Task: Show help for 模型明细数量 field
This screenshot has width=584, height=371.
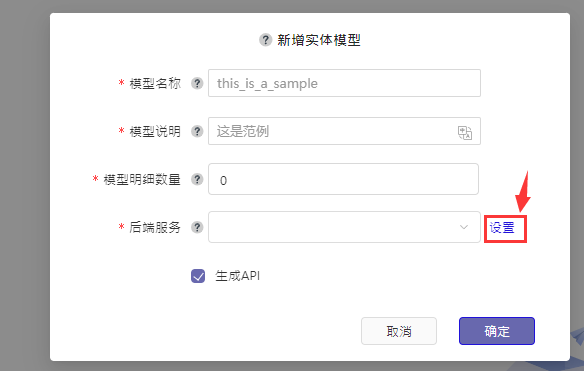Action: pyautogui.click(x=197, y=179)
